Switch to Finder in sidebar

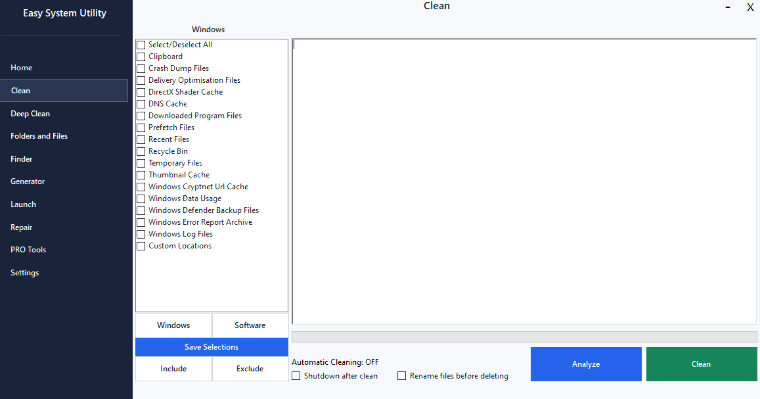(64, 159)
